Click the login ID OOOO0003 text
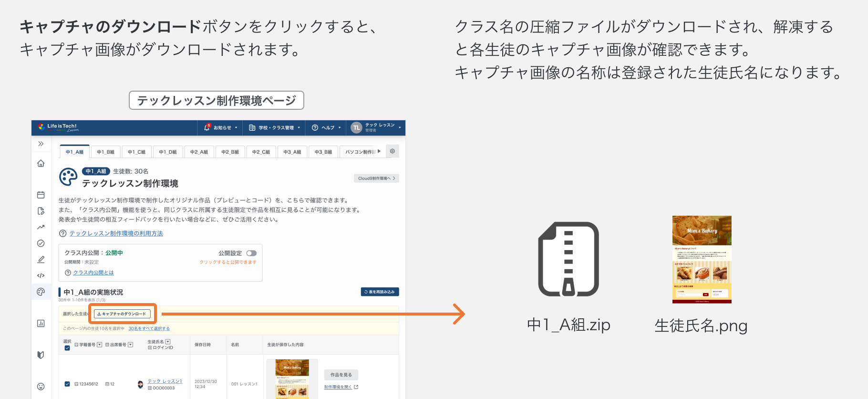 point(164,388)
